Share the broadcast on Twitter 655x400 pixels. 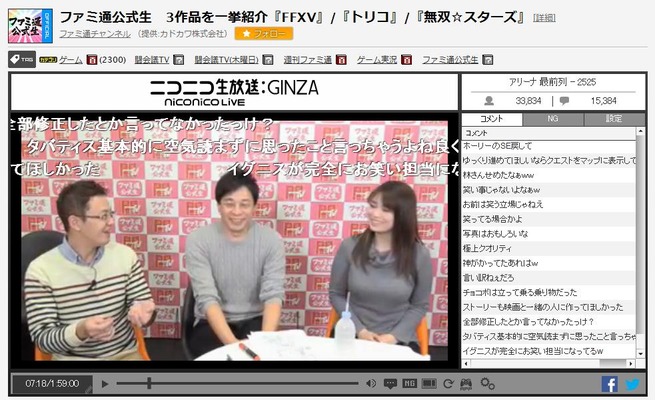[632, 384]
